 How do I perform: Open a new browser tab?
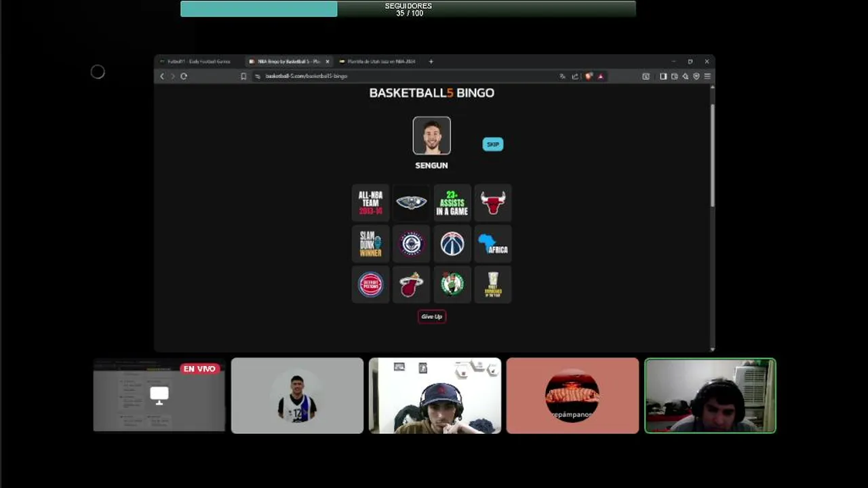click(x=431, y=62)
